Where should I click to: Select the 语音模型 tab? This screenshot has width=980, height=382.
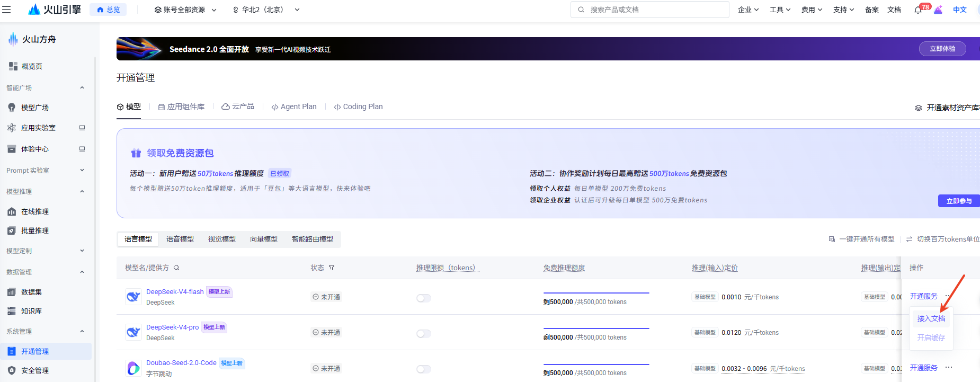pyautogui.click(x=180, y=239)
